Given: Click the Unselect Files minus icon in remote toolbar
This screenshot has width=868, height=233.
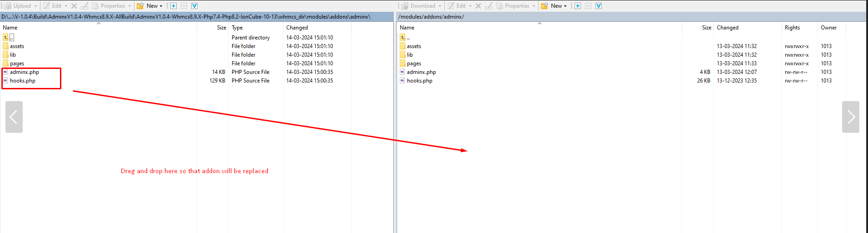Looking at the screenshot, I should [x=588, y=6].
